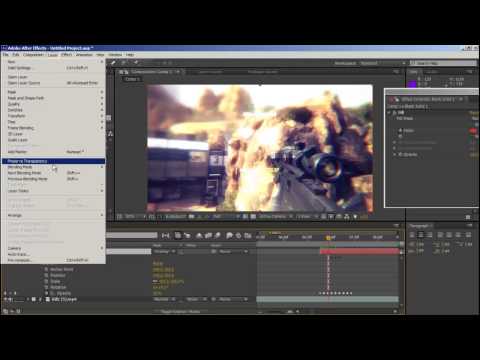This screenshot has width=480, height=360.
Task: Click the Search Help field
Action: (443, 63)
